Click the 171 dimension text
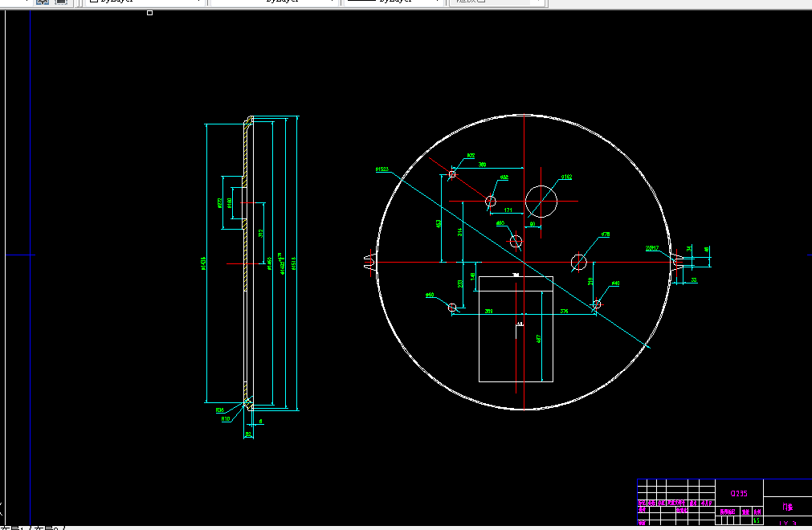The height and width of the screenshot is (530, 812). pos(508,210)
